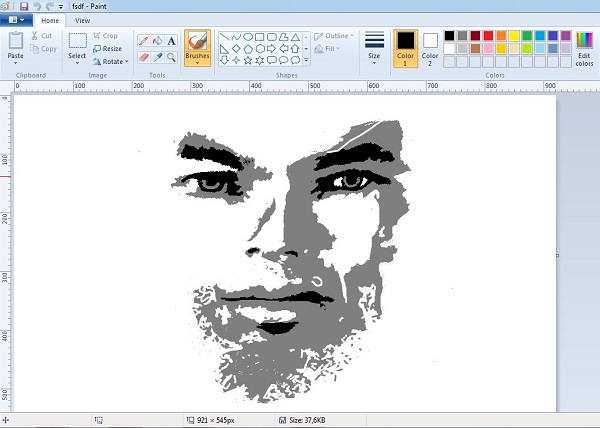Activate the Color 1 foreground selector
This screenshot has width=600, height=428.
(x=405, y=48)
